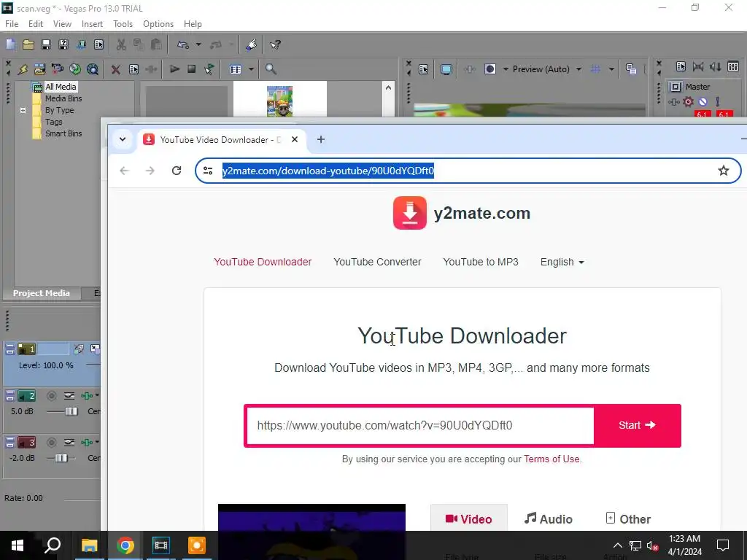Open a file using the folder icon
Image resolution: width=747 pixels, height=560 pixels.
(x=28, y=44)
